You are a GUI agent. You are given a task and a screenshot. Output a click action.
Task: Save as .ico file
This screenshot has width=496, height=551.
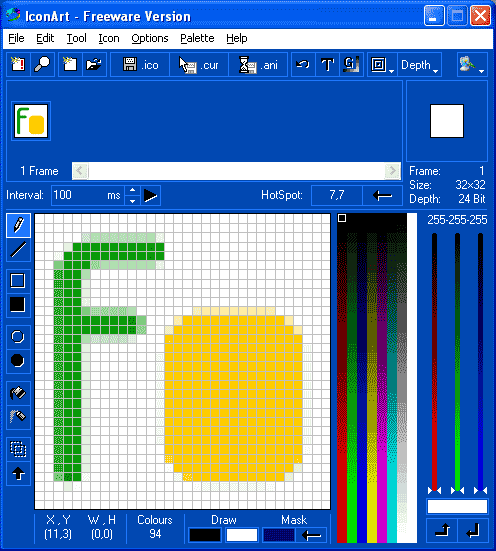click(140, 65)
